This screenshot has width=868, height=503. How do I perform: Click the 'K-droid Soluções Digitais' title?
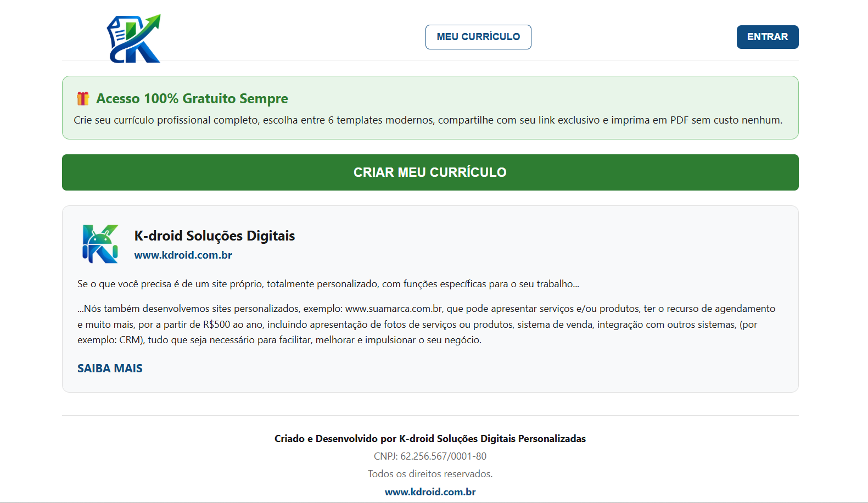pyautogui.click(x=215, y=236)
